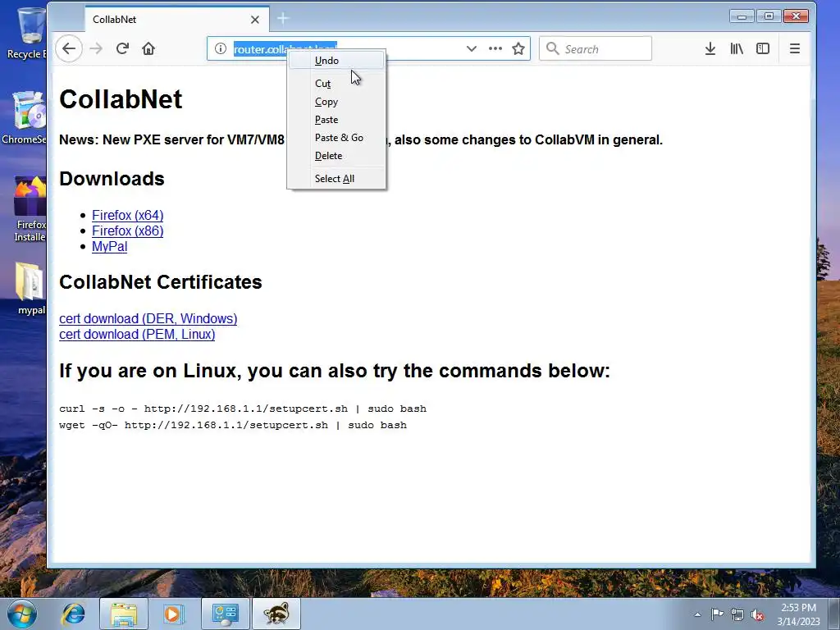Click the curl setupcert.sh command line
840x630 pixels.
[x=243, y=409]
